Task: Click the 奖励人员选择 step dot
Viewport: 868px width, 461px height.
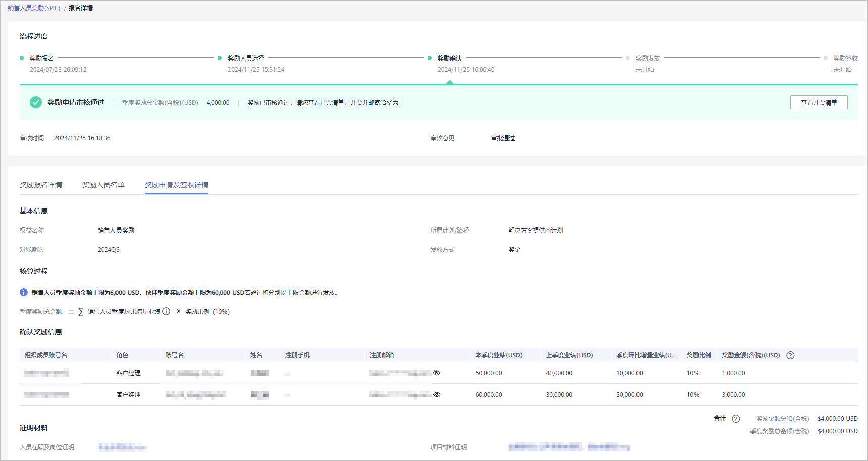Action: coord(220,58)
